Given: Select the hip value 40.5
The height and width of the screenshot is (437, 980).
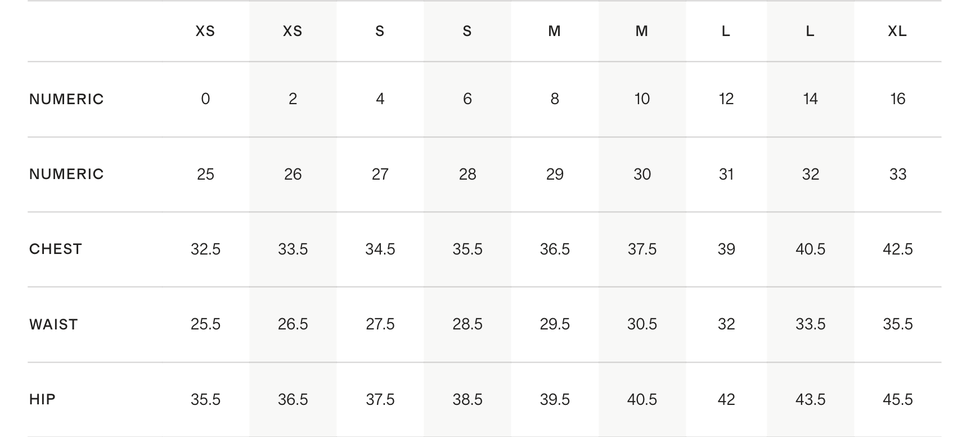Looking at the screenshot, I should (x=642, y=399).
